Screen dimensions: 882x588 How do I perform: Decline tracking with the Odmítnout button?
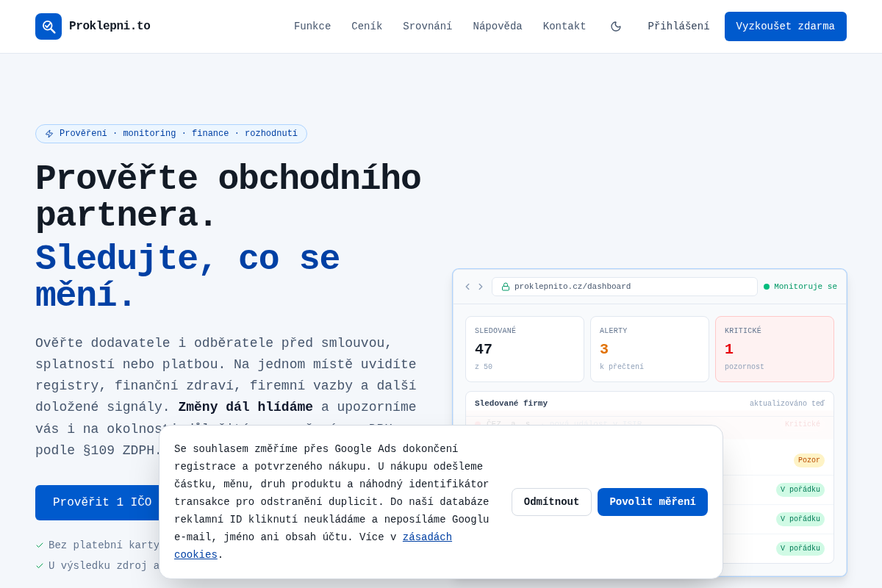point(551,502)
